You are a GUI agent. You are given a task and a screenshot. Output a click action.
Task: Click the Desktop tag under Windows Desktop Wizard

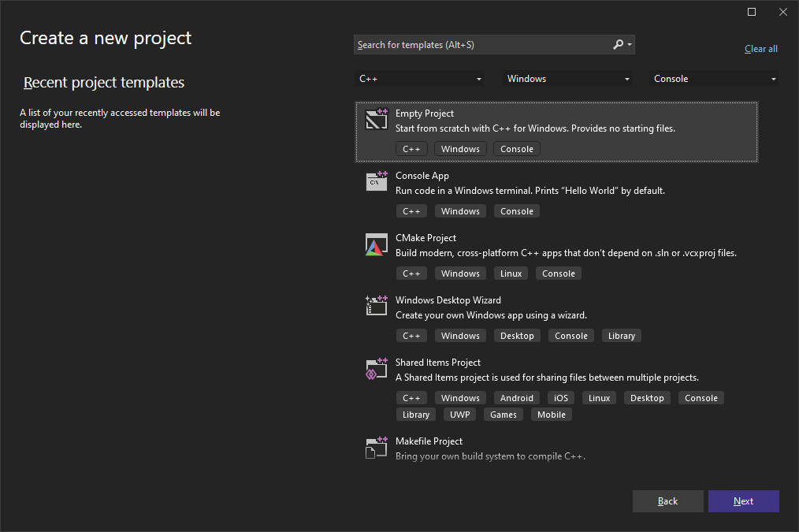[x=517, y=335]
